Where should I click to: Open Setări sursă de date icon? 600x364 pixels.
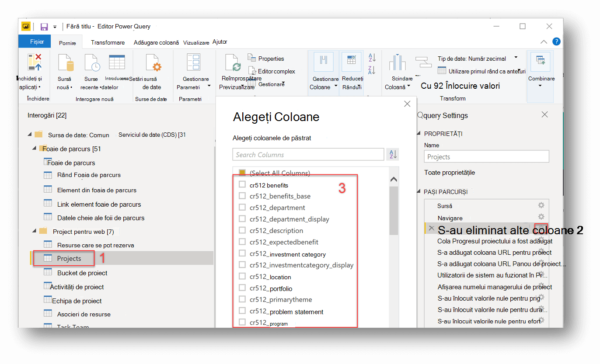tap(153, 63)
